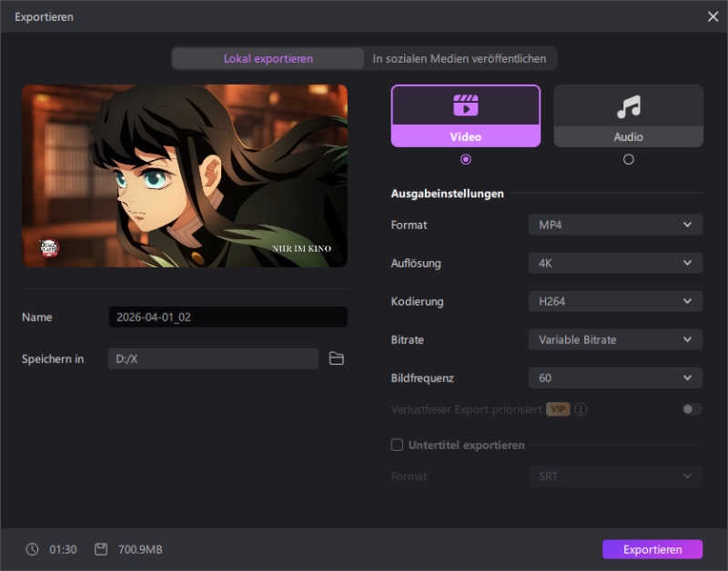This screenshot has width=728, height=571.
Task: Toggle Verlustfreier Export priorisiert switch
Action: click(692, 409)
